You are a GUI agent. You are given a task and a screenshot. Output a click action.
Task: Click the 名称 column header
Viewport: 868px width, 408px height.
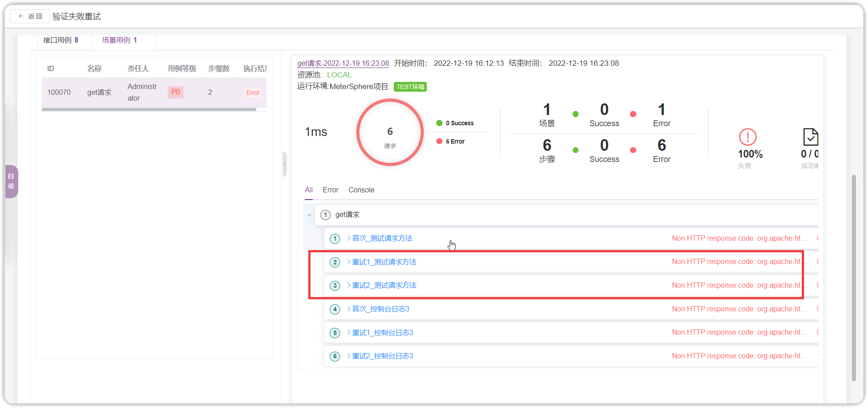point(94,68)
